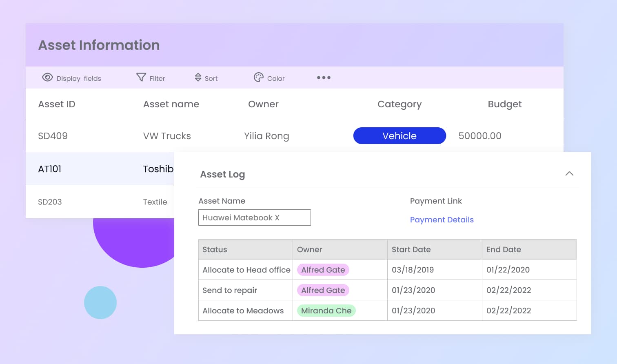Open the Filter funnel icon
617x364 pixels.
(x=141, y=77)
